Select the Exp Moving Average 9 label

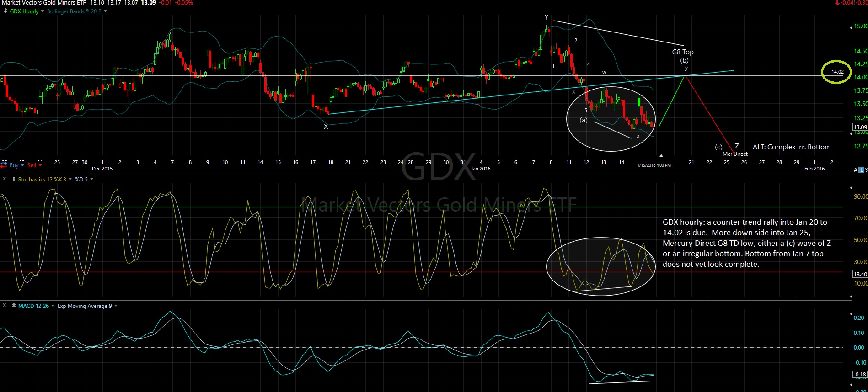tap(85, 306)
